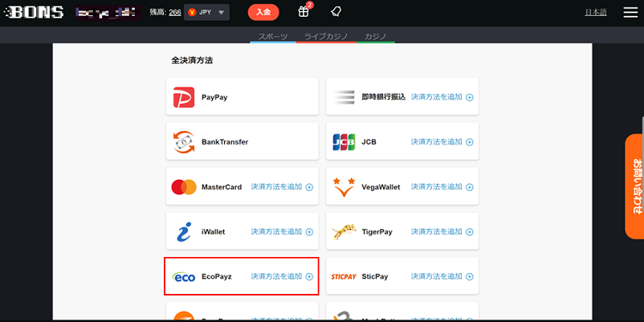This screenshot has height=322, width=644.
Task: Click 決済方法を追加 link for MasterCard
Action: point(276,187)
